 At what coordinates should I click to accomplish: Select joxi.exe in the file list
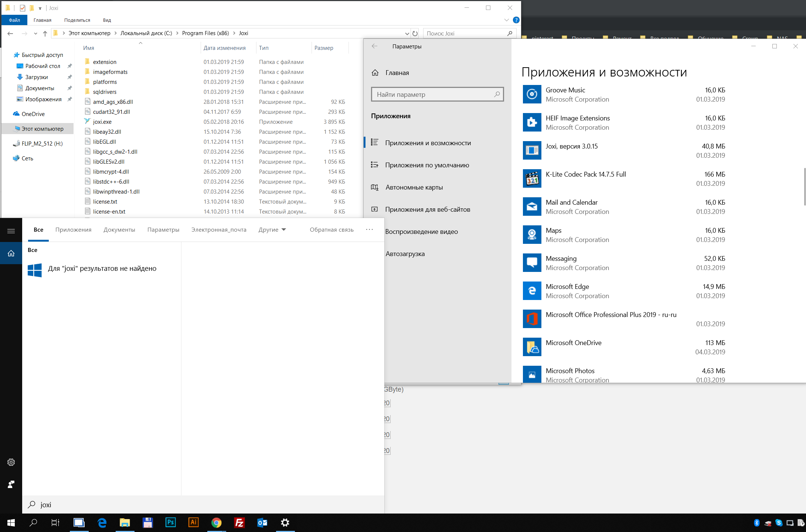click(102, 122)
